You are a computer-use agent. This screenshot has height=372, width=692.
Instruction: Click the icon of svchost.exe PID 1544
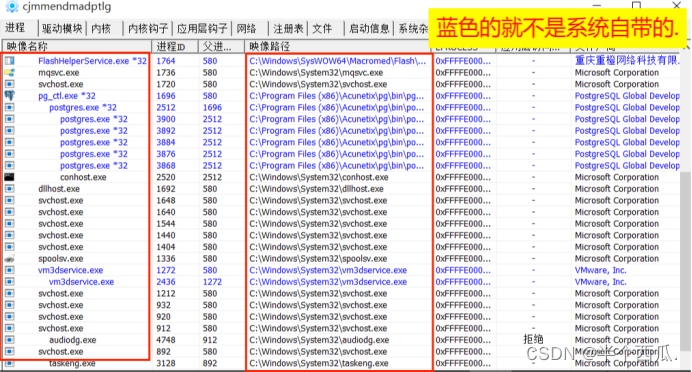[x=9, y=224]
